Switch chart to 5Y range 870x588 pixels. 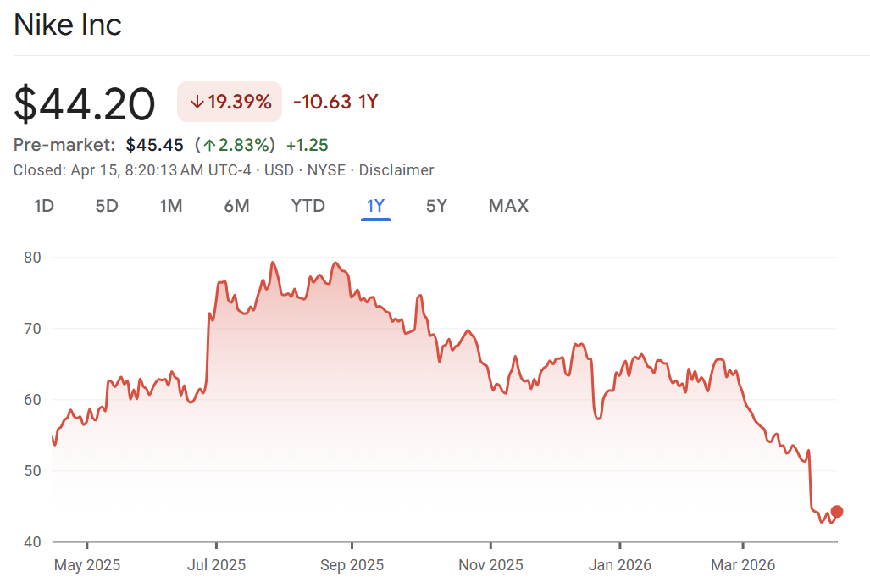pyautogui.click(x=436, y=206)
